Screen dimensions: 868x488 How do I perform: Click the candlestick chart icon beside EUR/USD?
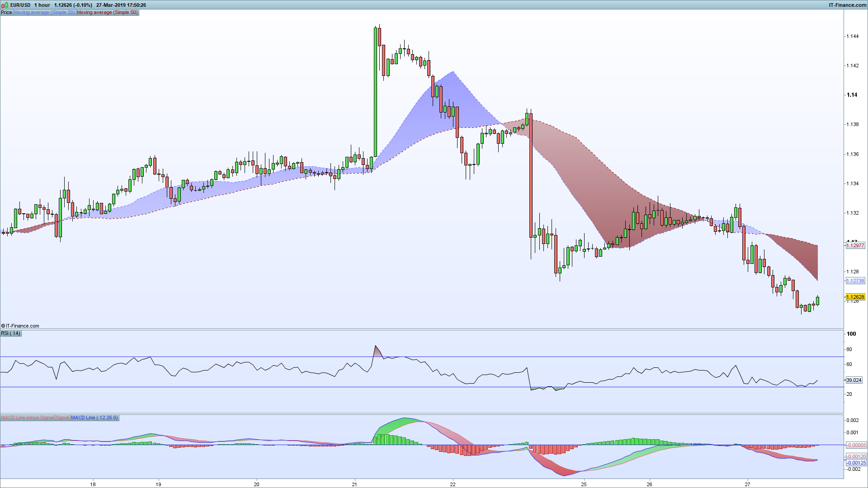5,5
